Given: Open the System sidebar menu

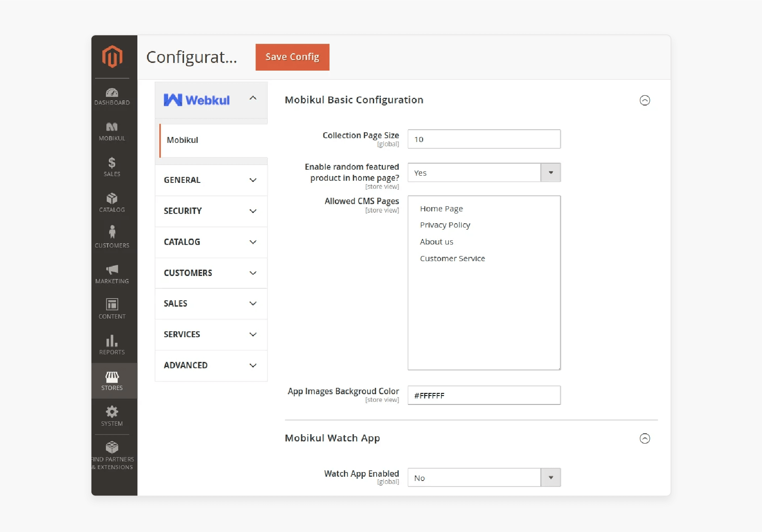Looking at the screenshot, I should tap(112, 416).
